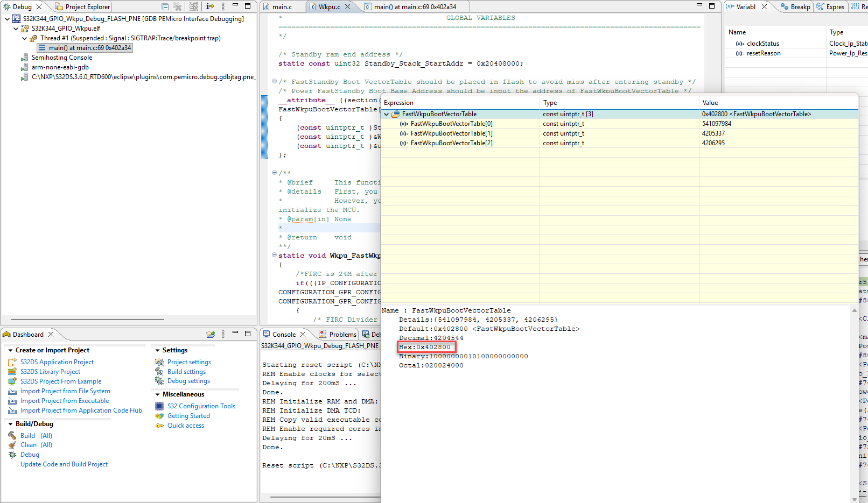
Task: Collapse Thread #1 tree node
Action: tap(25, 38)
